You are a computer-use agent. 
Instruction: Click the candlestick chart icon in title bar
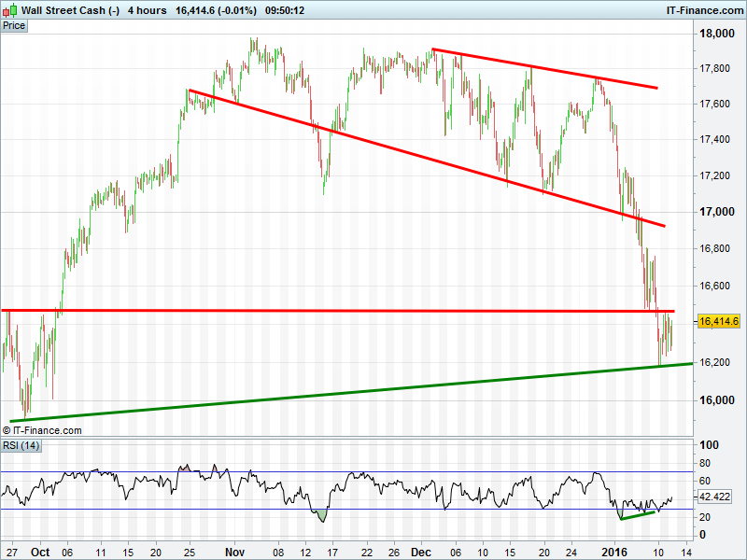(x=9, y=10)
